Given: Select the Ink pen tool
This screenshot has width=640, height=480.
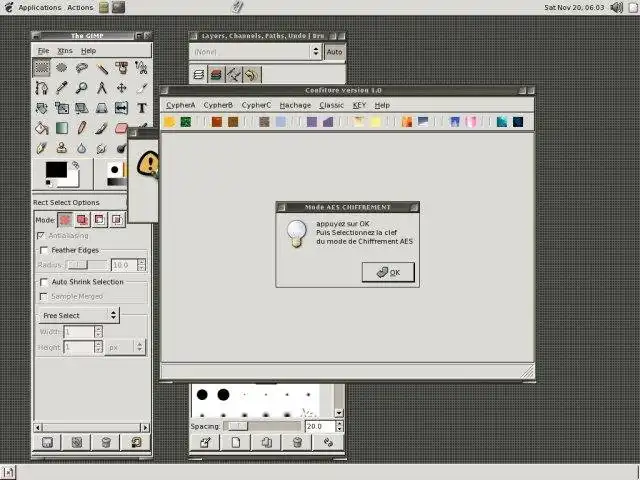Looking at the screenshot, I should tap(41, 148).
